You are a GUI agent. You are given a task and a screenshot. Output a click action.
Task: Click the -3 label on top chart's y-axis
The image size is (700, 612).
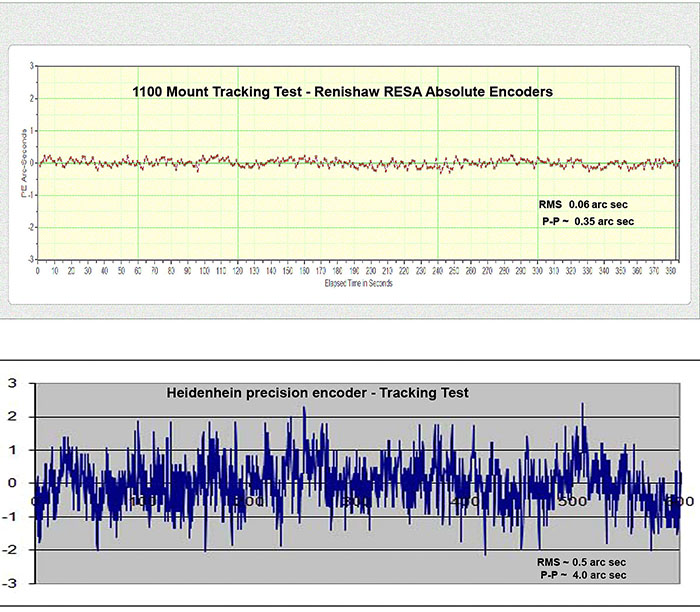coord(30,260)
